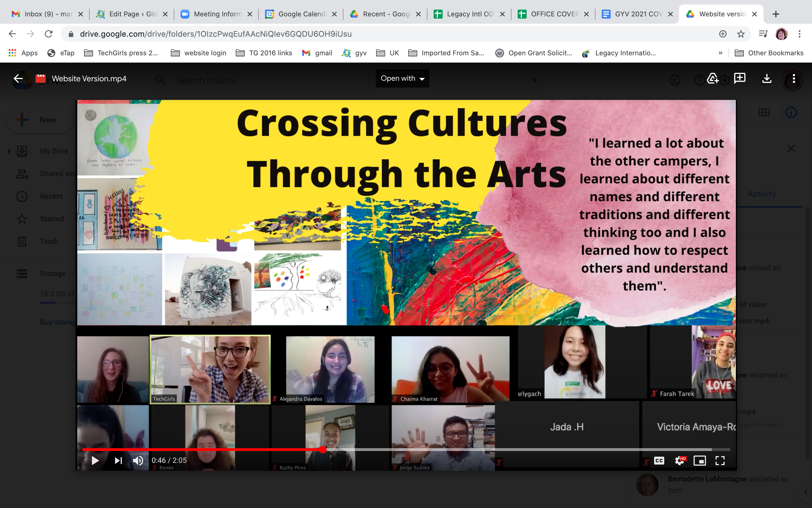Viewport: 812px width, 508px height.
Task: Bookmark this page with star icon
Action: point(741,34)
